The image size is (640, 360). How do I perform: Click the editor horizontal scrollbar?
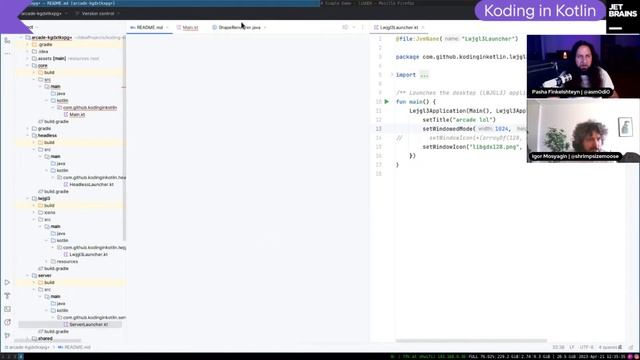click(471, 340)
